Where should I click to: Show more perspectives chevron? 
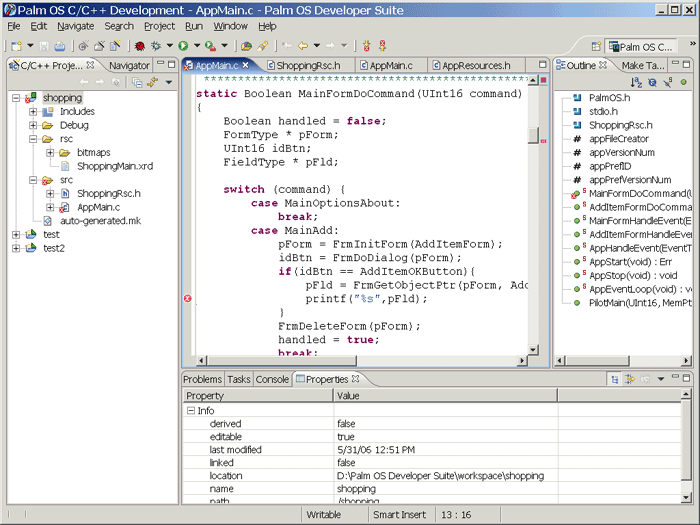point(692,44)
